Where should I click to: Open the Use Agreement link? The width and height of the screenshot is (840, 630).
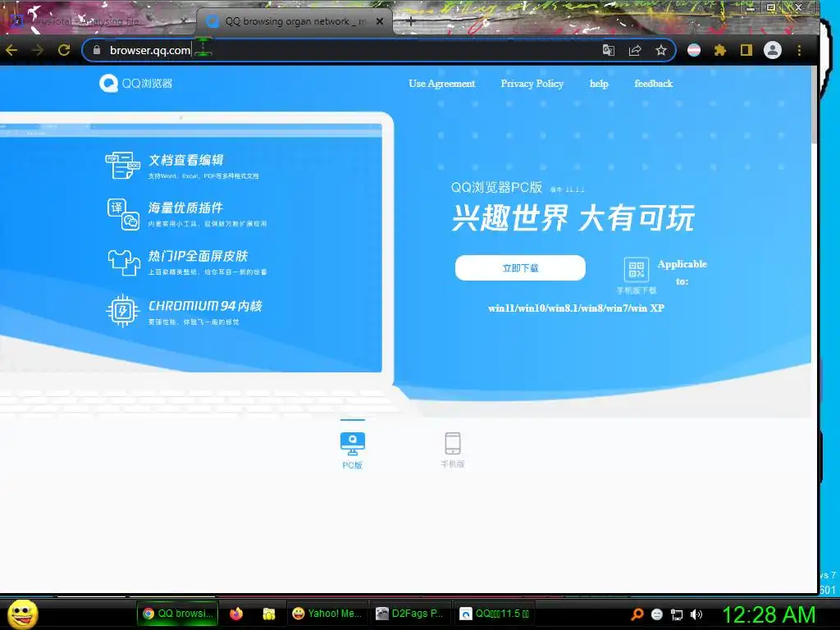point(441,84)
